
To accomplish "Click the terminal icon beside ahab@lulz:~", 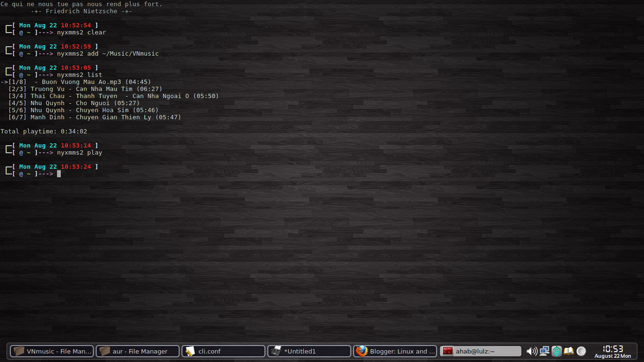I will [447, 351].
